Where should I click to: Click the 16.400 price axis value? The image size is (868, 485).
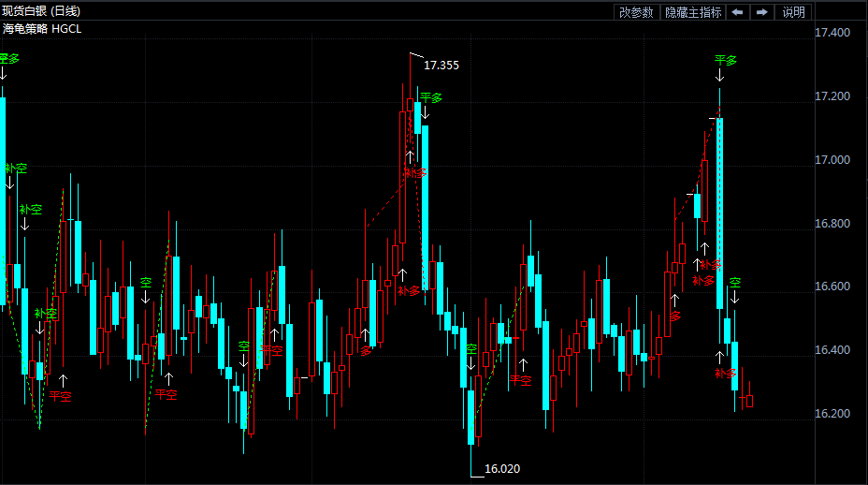click(x=832, y=350)
